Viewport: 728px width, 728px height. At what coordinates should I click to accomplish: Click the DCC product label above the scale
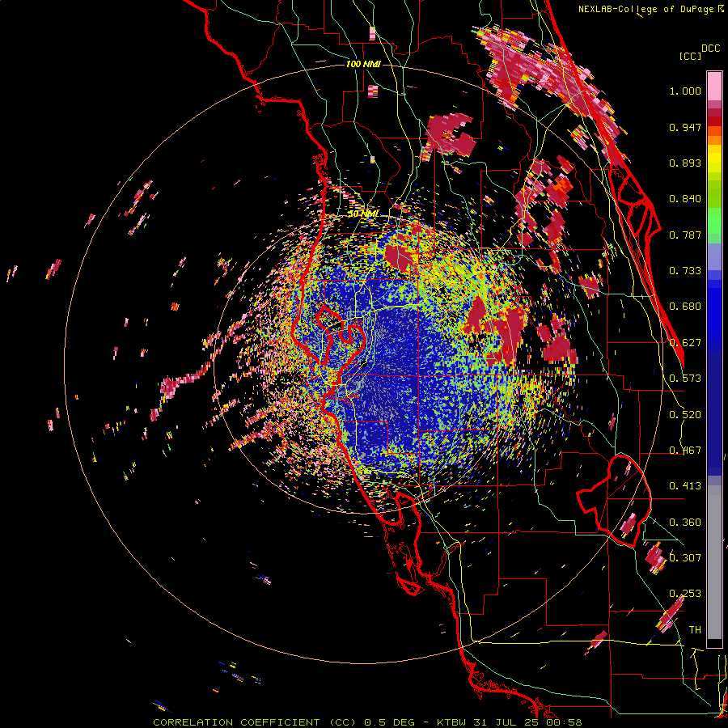pos(710,49)
